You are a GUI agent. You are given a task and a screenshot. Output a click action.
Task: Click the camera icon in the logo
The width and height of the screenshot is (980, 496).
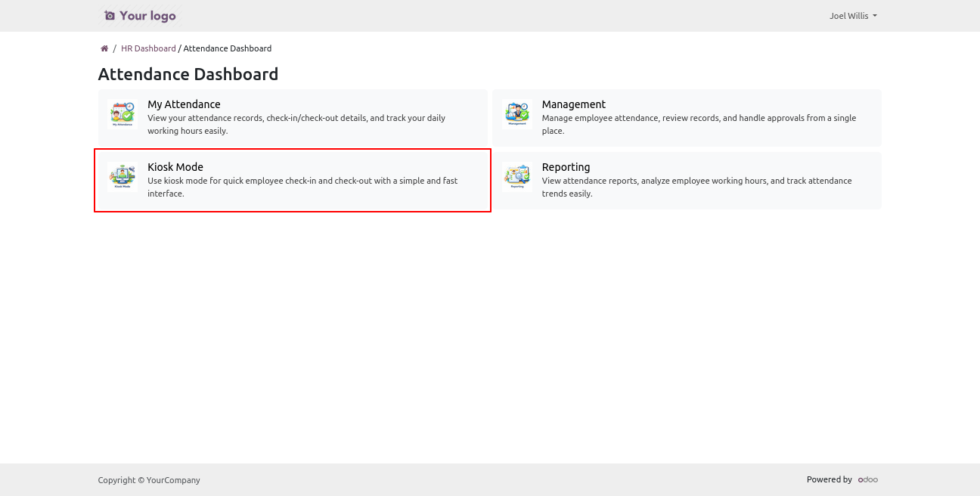point(110,16)
